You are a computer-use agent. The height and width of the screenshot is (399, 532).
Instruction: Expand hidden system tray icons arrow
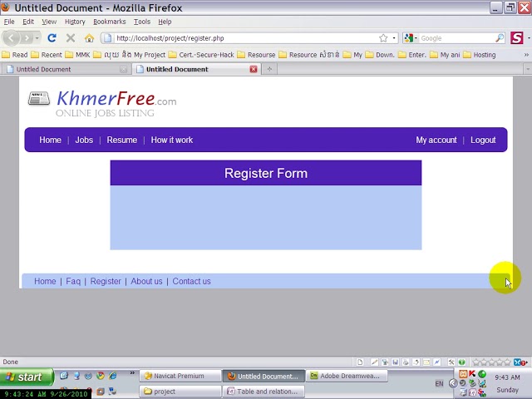[453, 383]
